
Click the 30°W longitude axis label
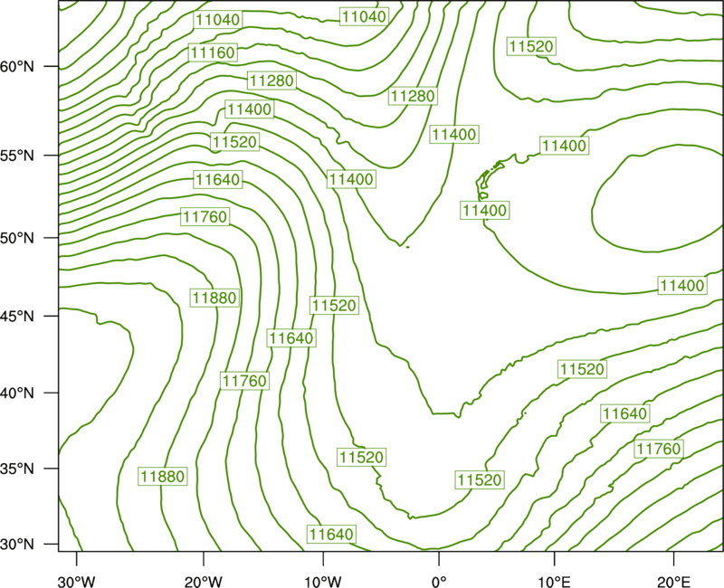(77, 581)
